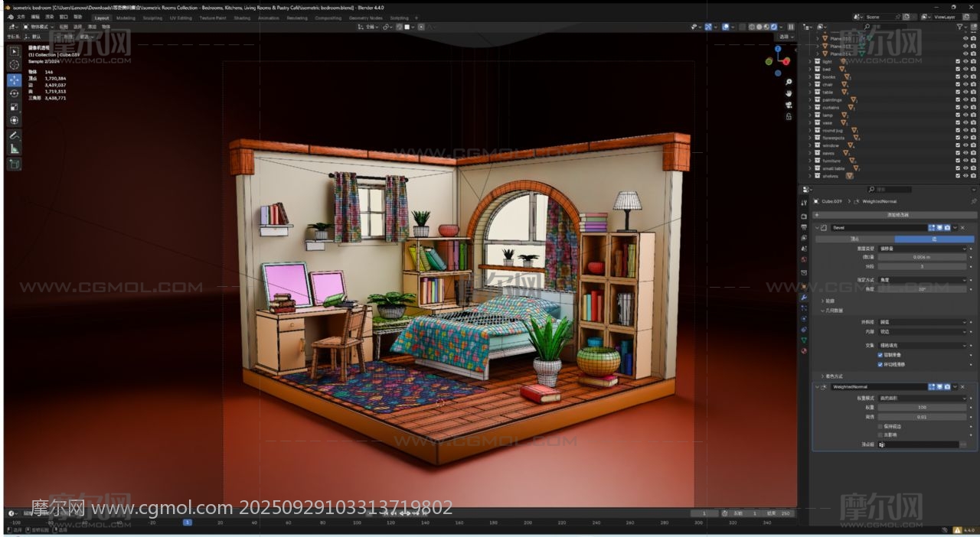The image size is (980, 537).
Task: Hide the bed collection with eye icon
Action: (x=965, y=69)
